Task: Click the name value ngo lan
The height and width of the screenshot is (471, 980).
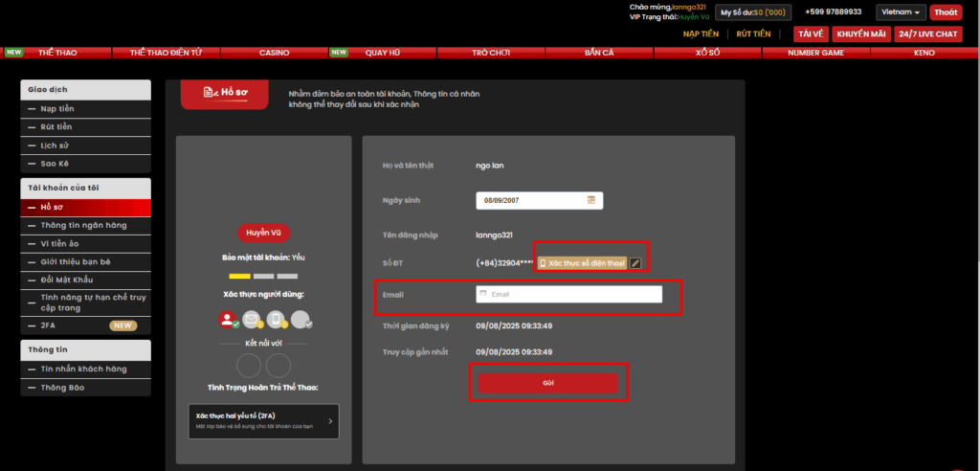Action: (x=490, y=166)
